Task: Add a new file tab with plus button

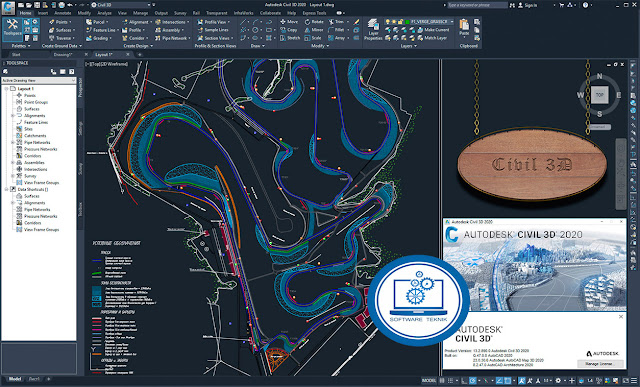Action: pyautogui.click(x=140, y=54)
